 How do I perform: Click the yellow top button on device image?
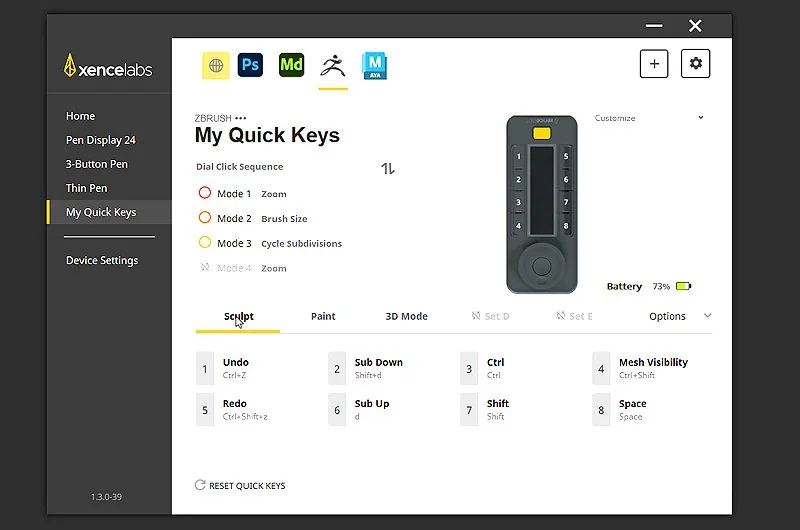[541, 133]
